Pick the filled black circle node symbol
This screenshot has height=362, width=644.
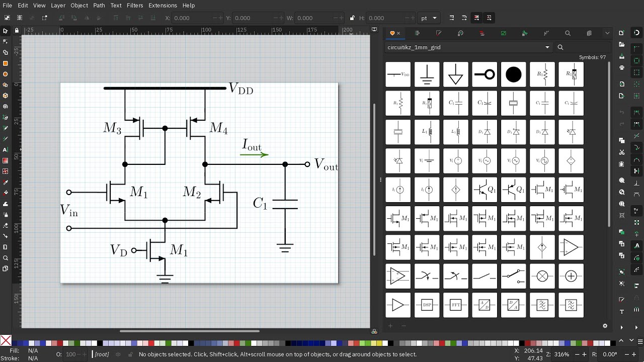[513, 74]
